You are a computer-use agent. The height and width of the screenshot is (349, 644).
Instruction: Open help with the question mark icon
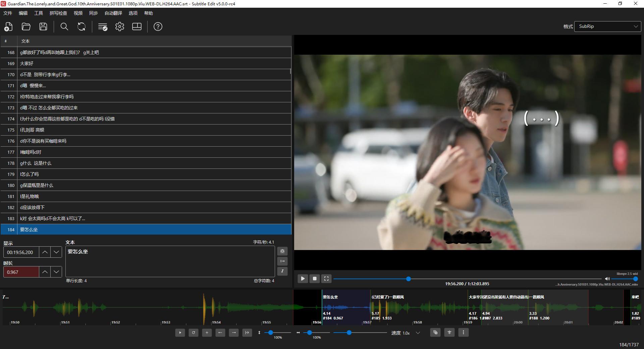pos(158,27)
